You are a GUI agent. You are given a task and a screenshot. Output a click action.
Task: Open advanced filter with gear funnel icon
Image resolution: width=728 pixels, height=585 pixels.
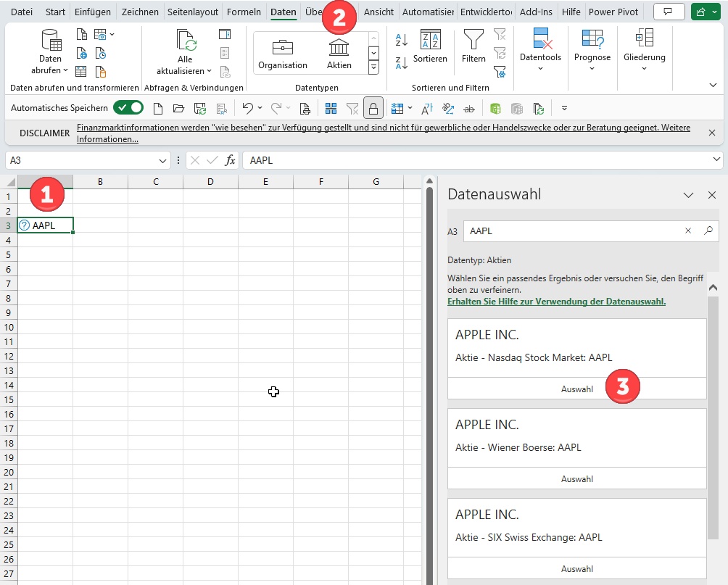pyautogui.click(x=500, y=72)
